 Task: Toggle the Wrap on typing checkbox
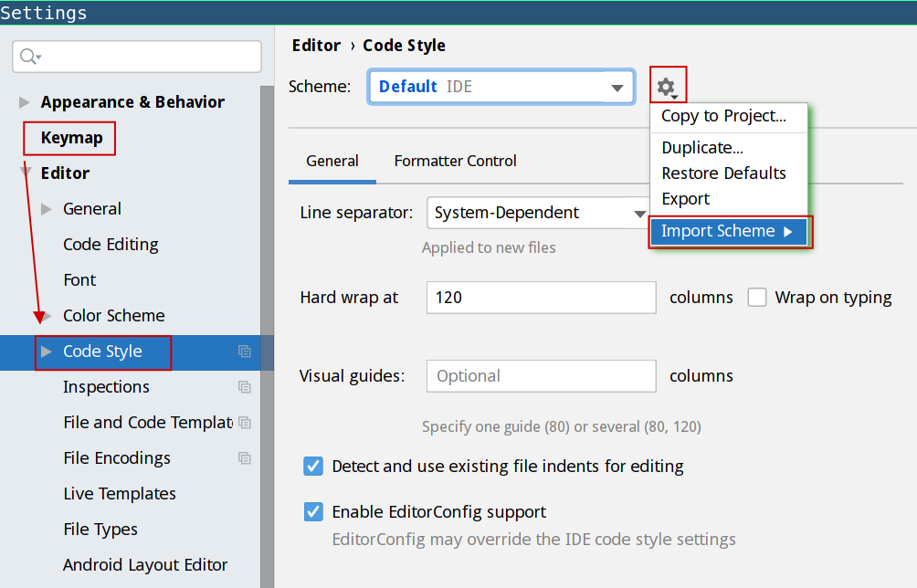click(x=757, y=298)
